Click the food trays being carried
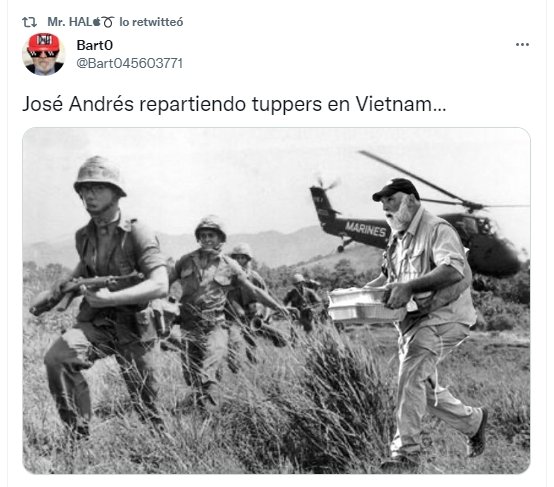The width and height of the screenshot is (554, 487). (x=366, y=305)
